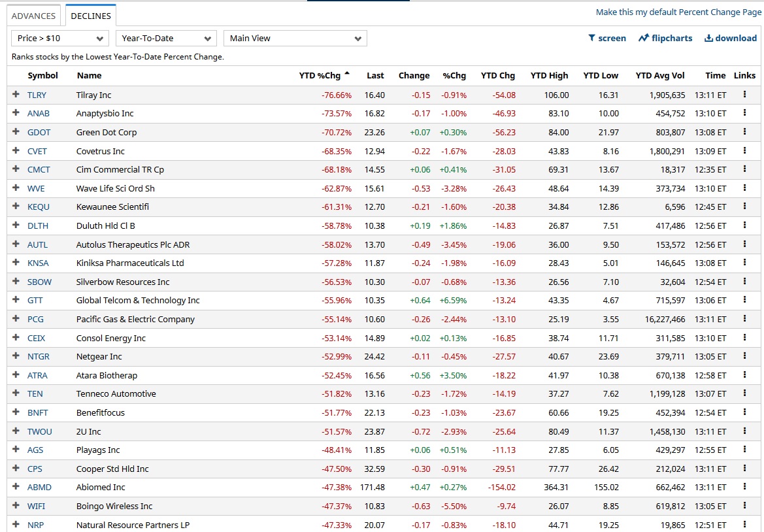The image size is (764, 532).
Task: Expand the NRP row details
Action: [16, 524]
